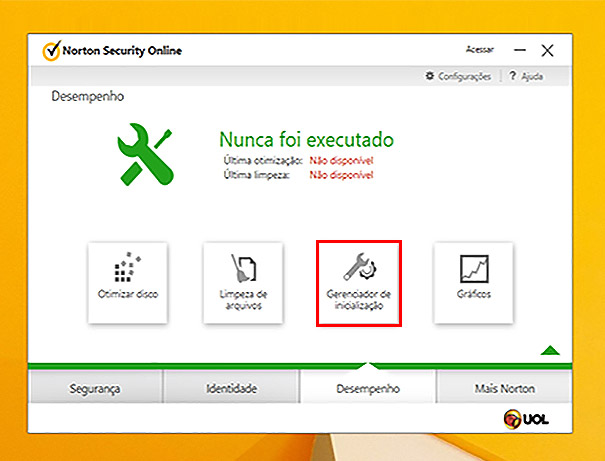Viewport: 605px width, 461px height.
Task: Click the Desempenho heading text
Action: click(88, 96)
